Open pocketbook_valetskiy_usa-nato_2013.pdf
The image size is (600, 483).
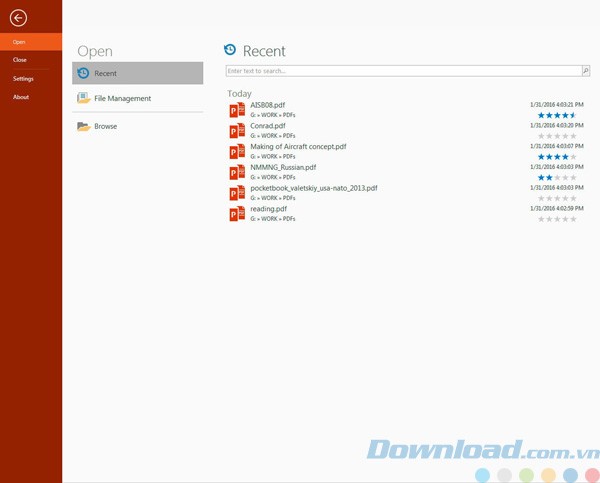pyautogui.click(x=314, y=188)
